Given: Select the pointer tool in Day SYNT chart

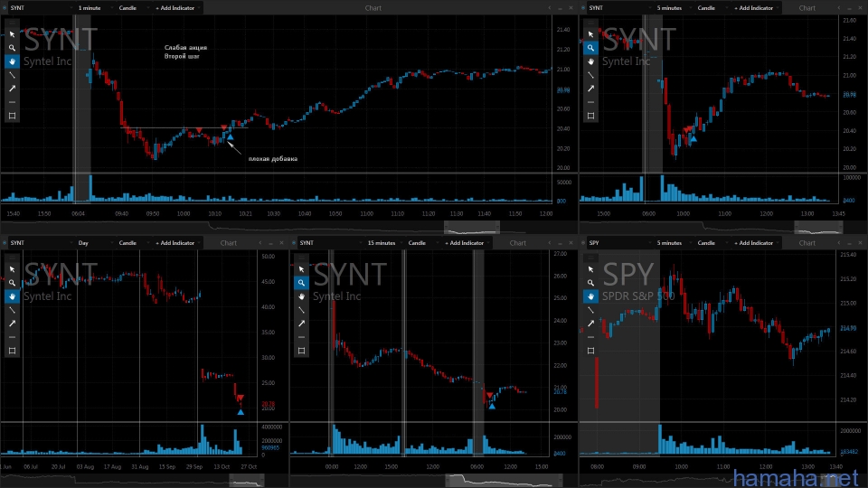Looking at the screenshot, I should (x=12, y=269).
